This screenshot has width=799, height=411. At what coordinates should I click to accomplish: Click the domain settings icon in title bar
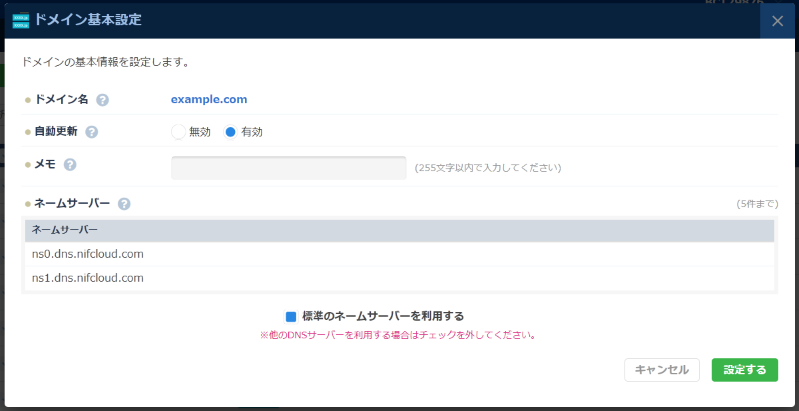click(x=21, y=21)
